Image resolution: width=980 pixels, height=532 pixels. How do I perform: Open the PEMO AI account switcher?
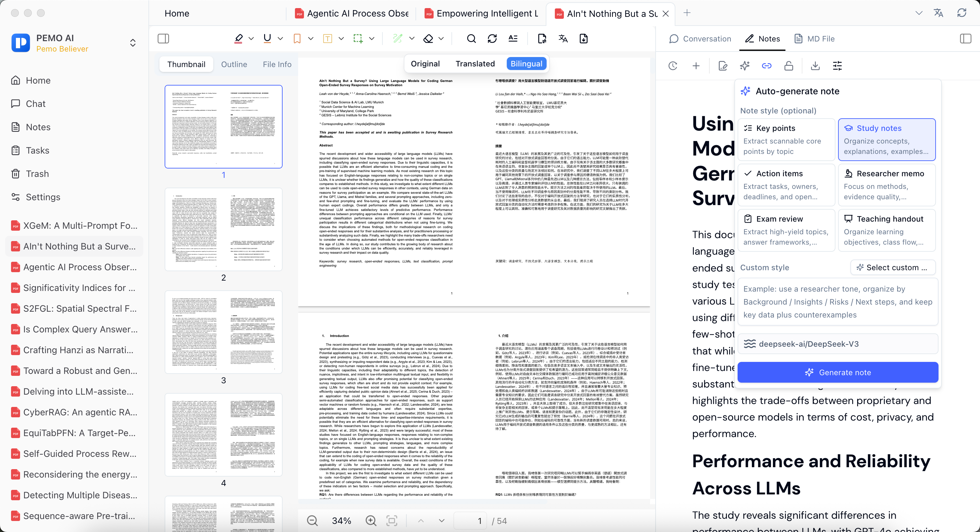[133, 42]
